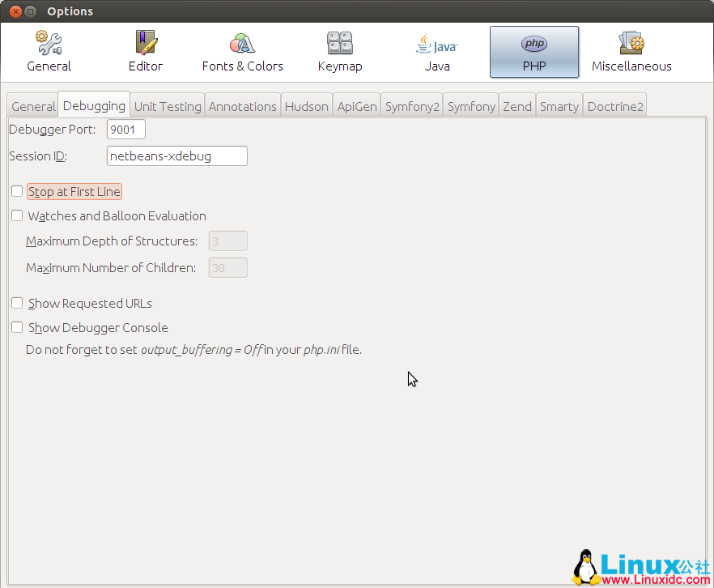Open the Editor options category
The image size is (714, 588).
pos(146,52)
